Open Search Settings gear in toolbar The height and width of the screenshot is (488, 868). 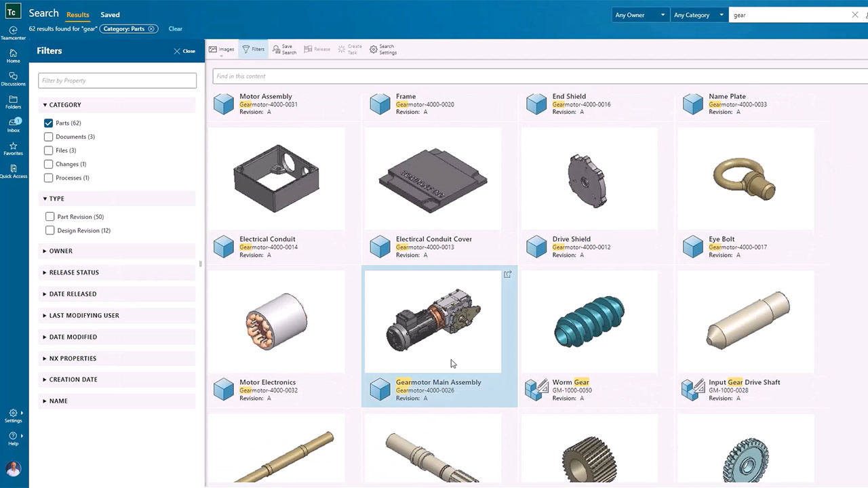(x=383, y=49)
